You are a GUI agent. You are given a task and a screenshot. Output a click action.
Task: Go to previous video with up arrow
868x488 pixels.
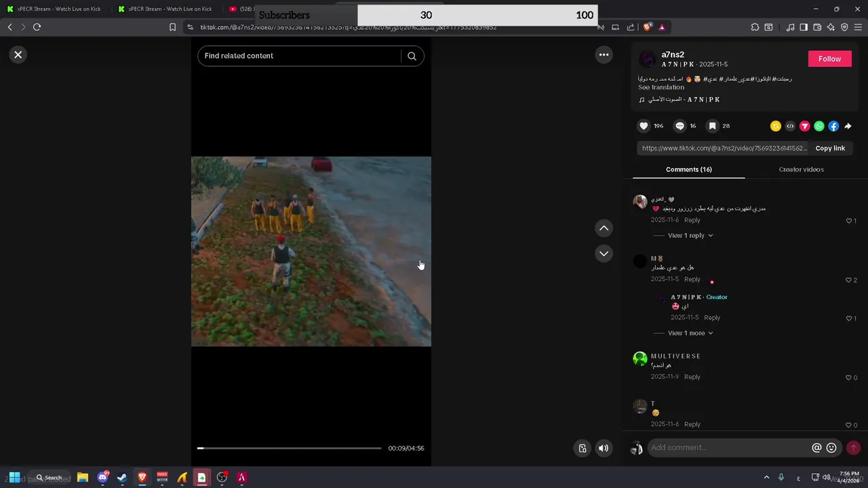[604, 228]
